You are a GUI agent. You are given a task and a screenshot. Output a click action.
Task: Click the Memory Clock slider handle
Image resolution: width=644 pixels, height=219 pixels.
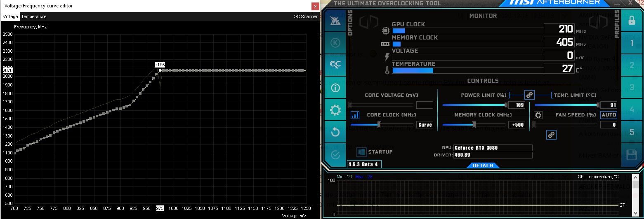coord(474,125)
